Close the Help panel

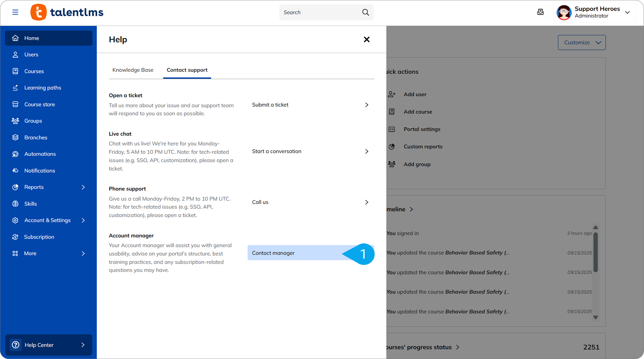point(366,39)
